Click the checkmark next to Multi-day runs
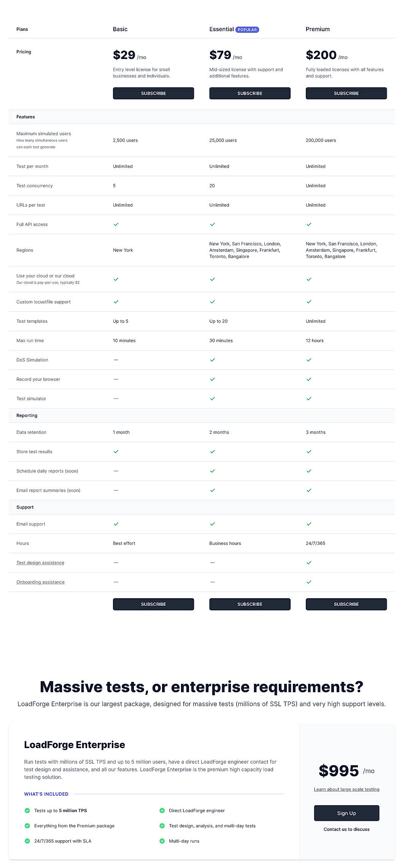This screenshot has height=868, width=407. click(162, 841)
